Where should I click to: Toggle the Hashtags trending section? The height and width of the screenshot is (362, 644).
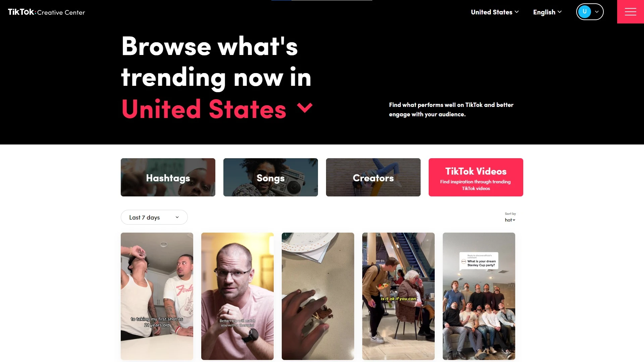click(168, 177)
